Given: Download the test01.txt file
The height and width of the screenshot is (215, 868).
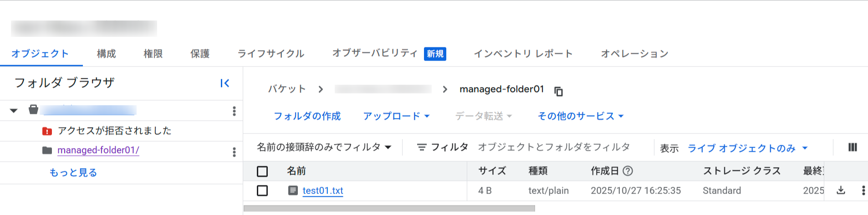Looking at the screenshot, I should [x=841, y=190].
